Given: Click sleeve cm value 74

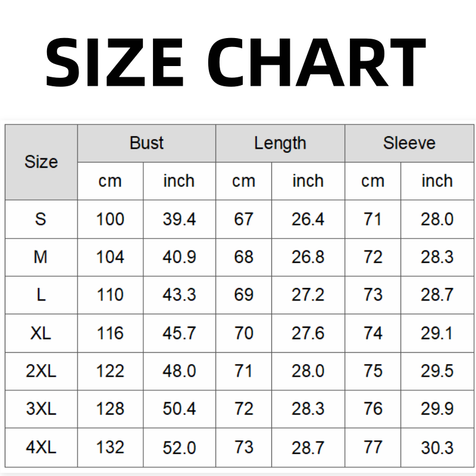Looking at the screenshot, I should point(372,333).
